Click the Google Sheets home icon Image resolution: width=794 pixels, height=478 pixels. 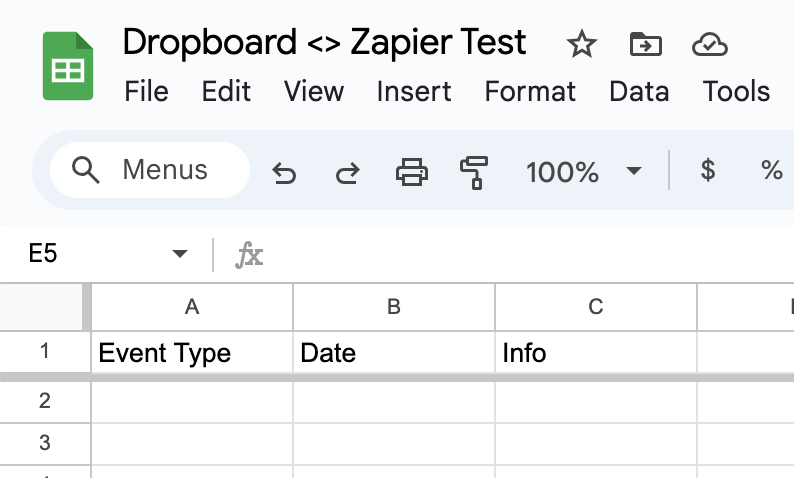68,66
